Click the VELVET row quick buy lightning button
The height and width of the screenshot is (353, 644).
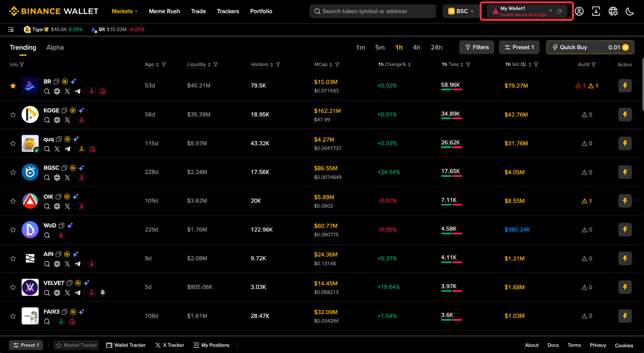pos(625,287)
